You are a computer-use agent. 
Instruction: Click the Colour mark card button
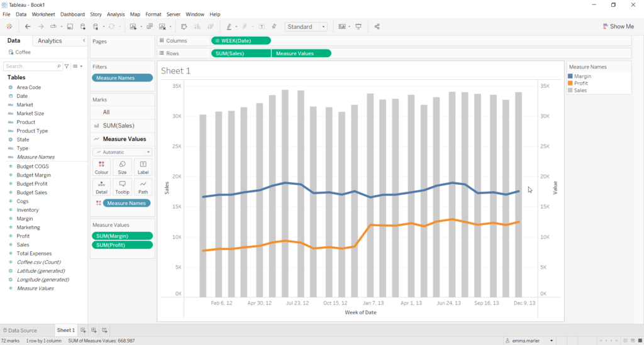coord(101,168)
